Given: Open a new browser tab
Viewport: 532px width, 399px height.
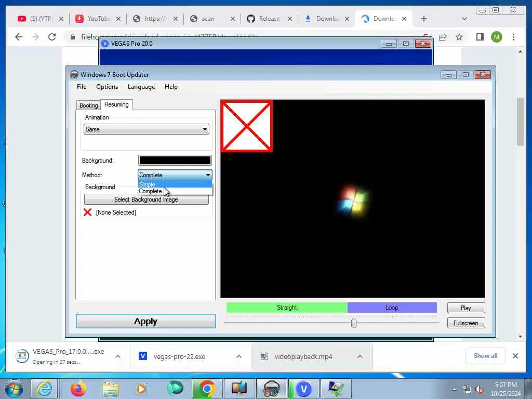Looking at the screenshot, I should [424, 19].
